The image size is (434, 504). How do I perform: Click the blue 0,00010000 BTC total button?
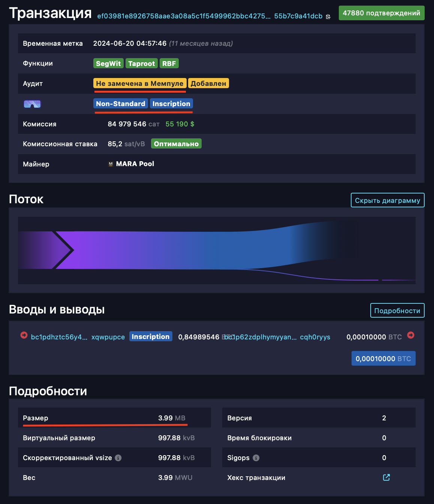(383, 358)
